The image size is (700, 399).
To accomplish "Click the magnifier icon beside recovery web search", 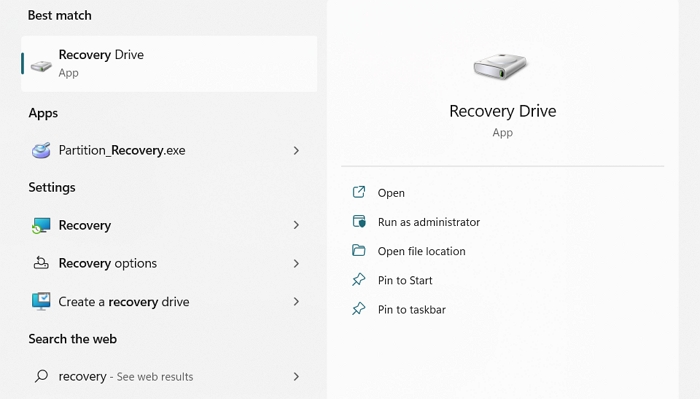I will (x=41, y=376).
